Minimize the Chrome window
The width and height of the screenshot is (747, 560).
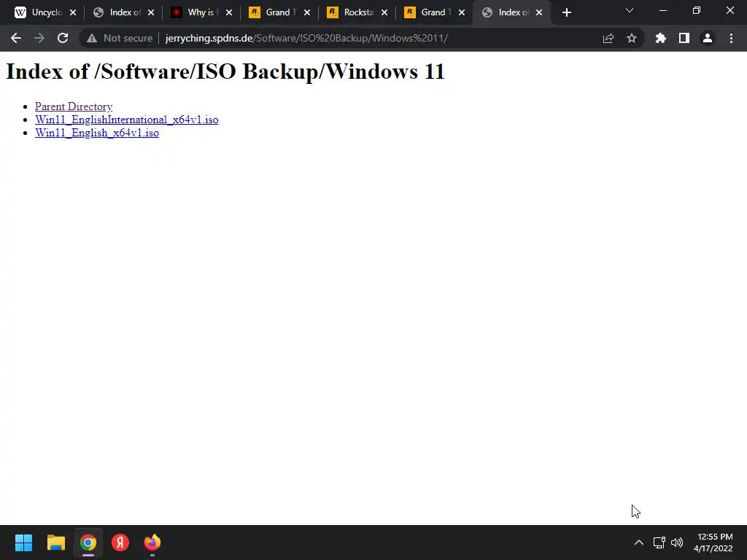tap(662, 10)
